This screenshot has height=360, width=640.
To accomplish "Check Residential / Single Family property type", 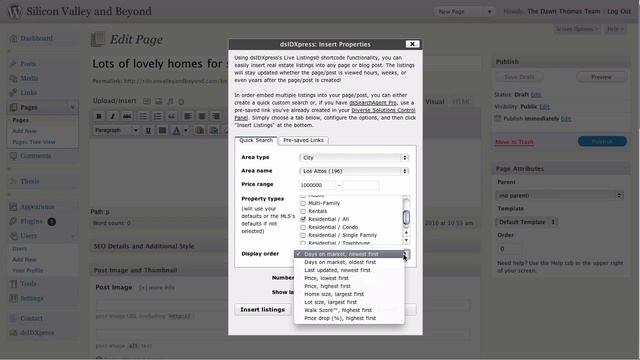I will (x=303, y=235).
